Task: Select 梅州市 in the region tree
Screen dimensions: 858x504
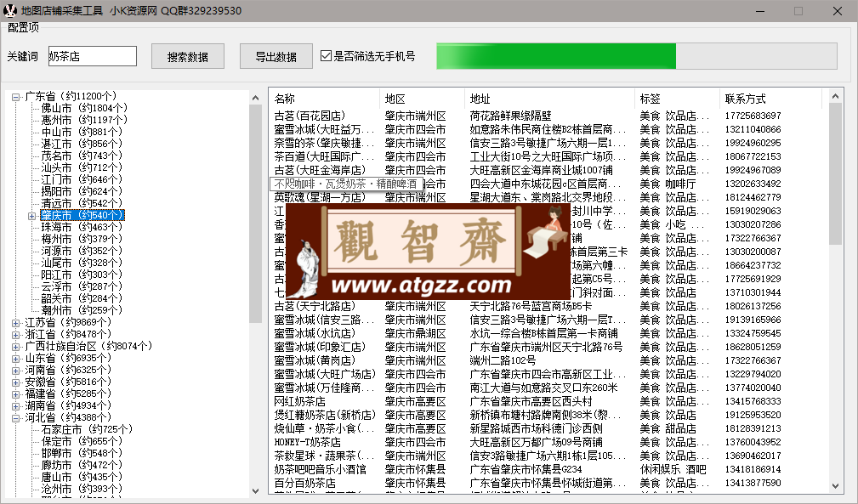Action: click(82, 239)
